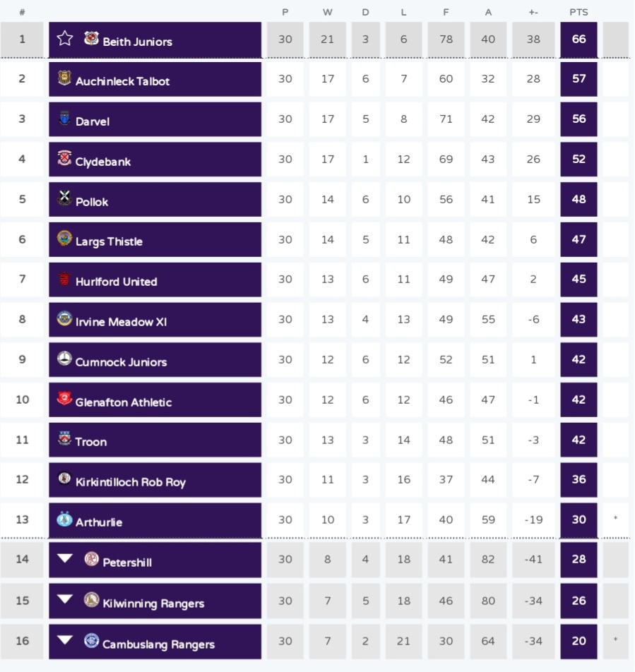Click the Clydebank club badge
Screen dimensions: 635x672
(64, 159)
